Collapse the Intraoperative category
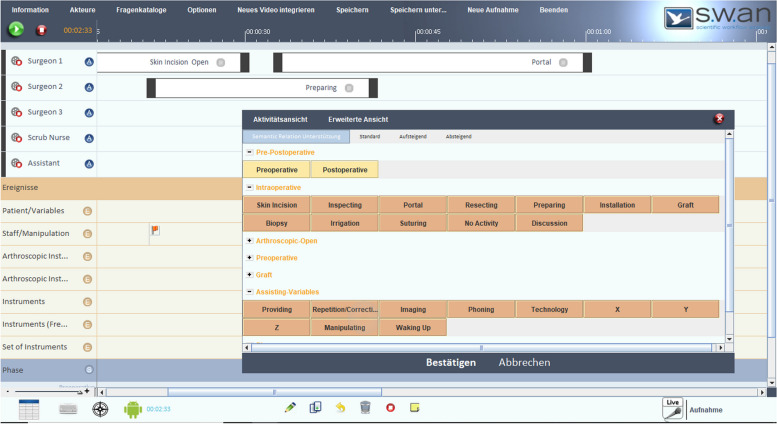The width and height of the screenshot is (777, 424). pos(249,187)
